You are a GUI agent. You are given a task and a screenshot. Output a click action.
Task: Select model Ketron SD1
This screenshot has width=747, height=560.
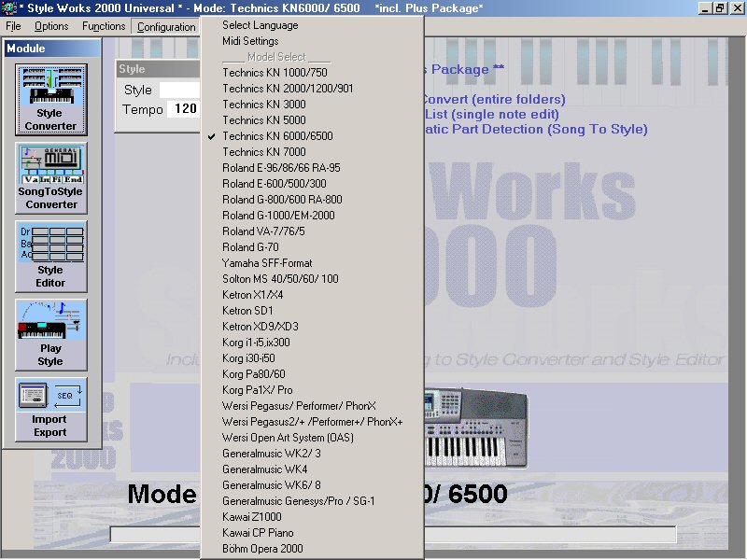click(312, 311)
